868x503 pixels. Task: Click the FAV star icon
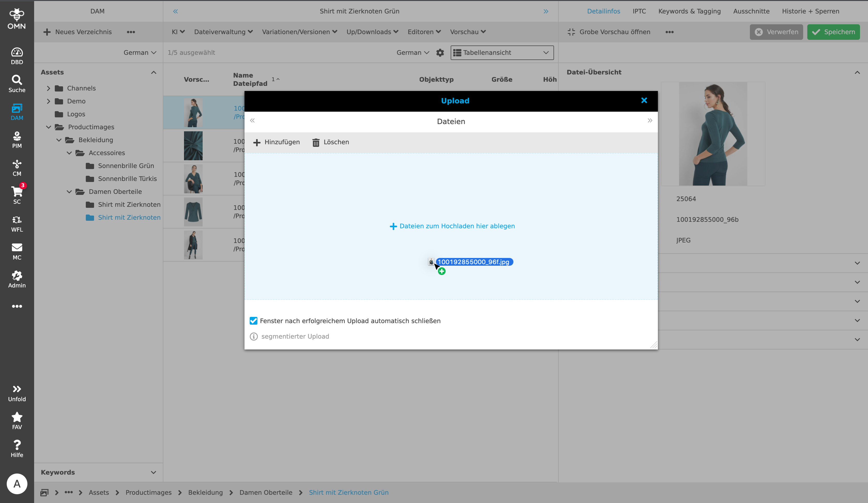coord(17,417)
